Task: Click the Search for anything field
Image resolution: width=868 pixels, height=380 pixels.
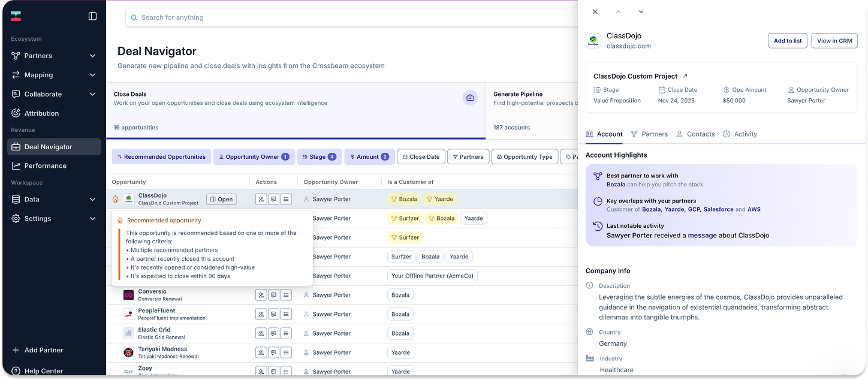Action: [352, 17]
